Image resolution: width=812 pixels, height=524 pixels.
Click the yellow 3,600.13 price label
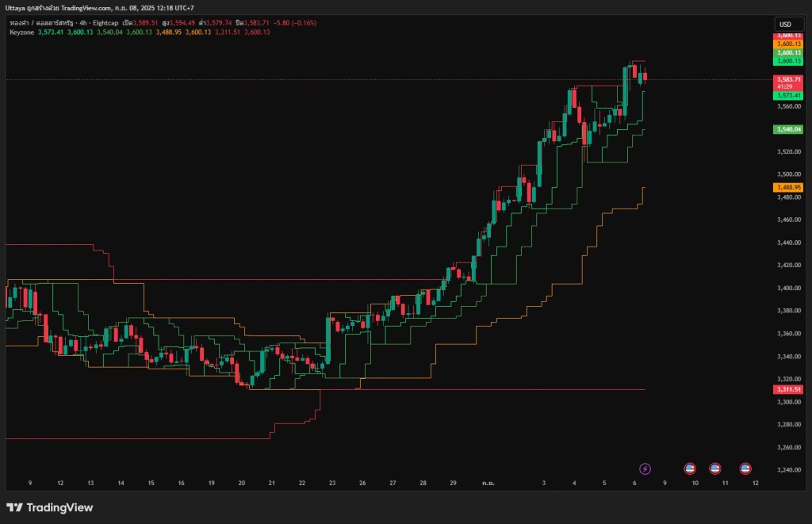(x=787, y=44)
